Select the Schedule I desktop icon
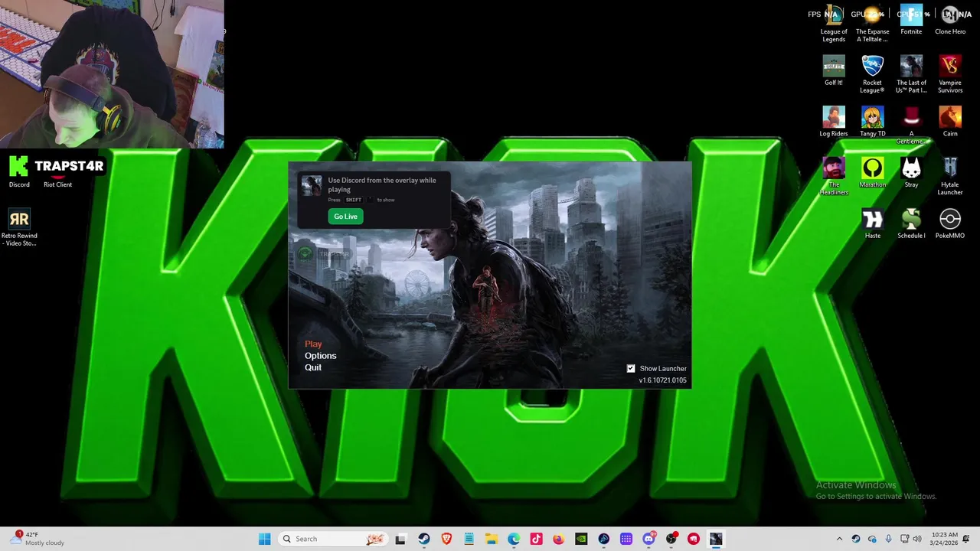 (x=911, y=224)
